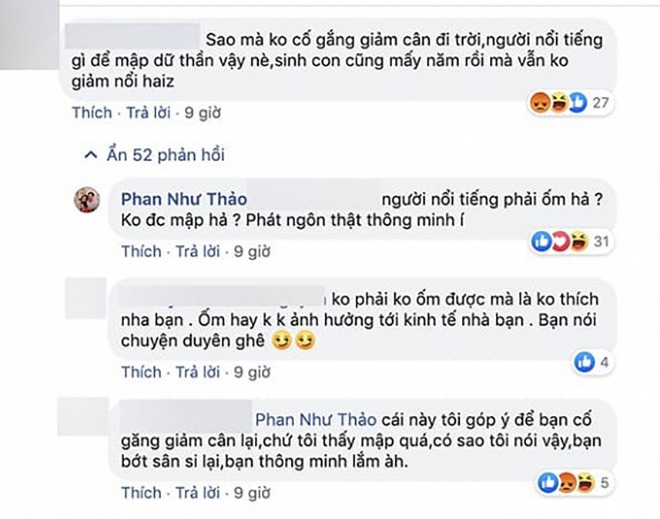Open Phan Như Thảo's profile picture
Image resolution: width=660 pixels, height=519 pixels.
point(88,198)
